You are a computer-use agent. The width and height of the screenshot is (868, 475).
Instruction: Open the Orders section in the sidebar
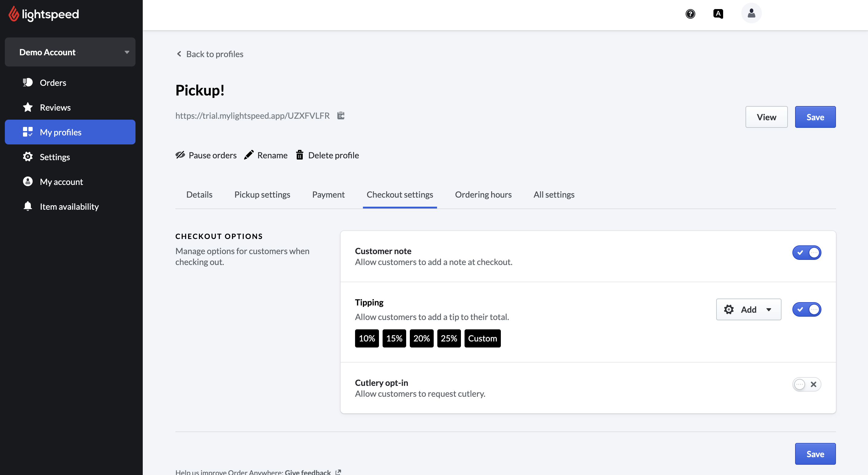pyautogui.click(x=53, y=82)
